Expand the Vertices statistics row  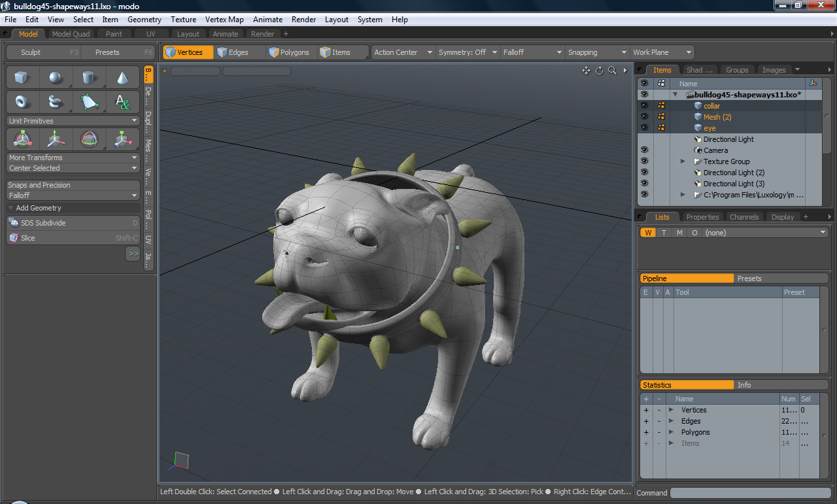pos(671,410)
